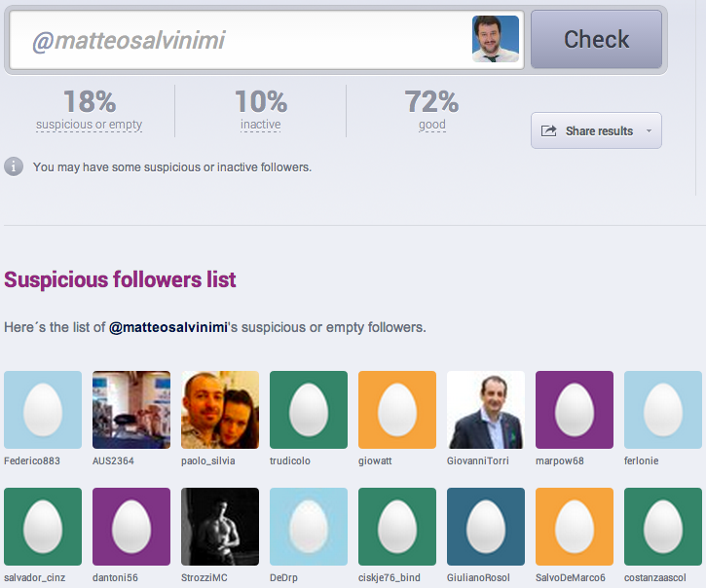Image resolution: width=706 pixels, height=588 pixels.
Task: Click the good percentage label
Action: pos(431,125)
